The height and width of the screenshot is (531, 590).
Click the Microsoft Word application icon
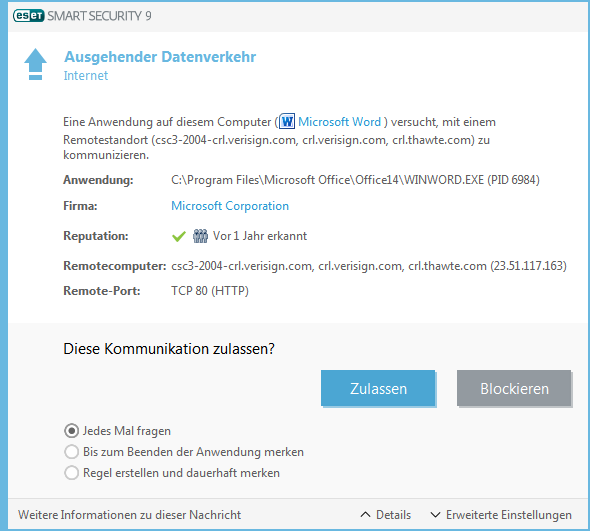pyautogui.click(x=287, y=122)
